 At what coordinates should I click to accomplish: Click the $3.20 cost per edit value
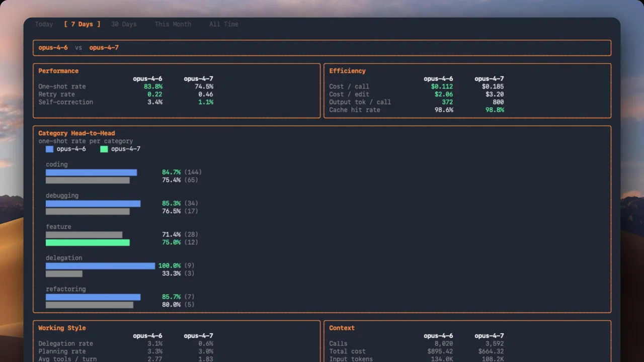point(495,95)
